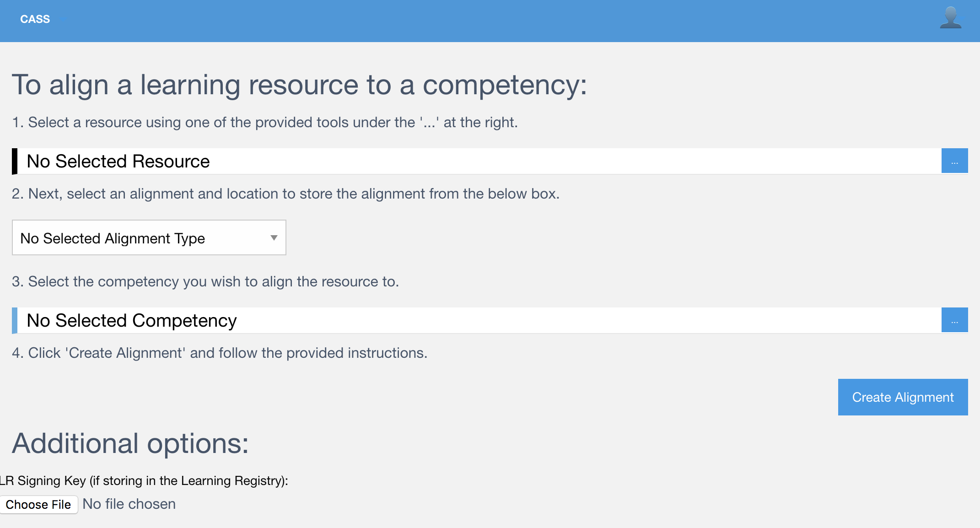Click the '...' competency selection tools button
Screen dimensions: 980x528
[954, 320]
